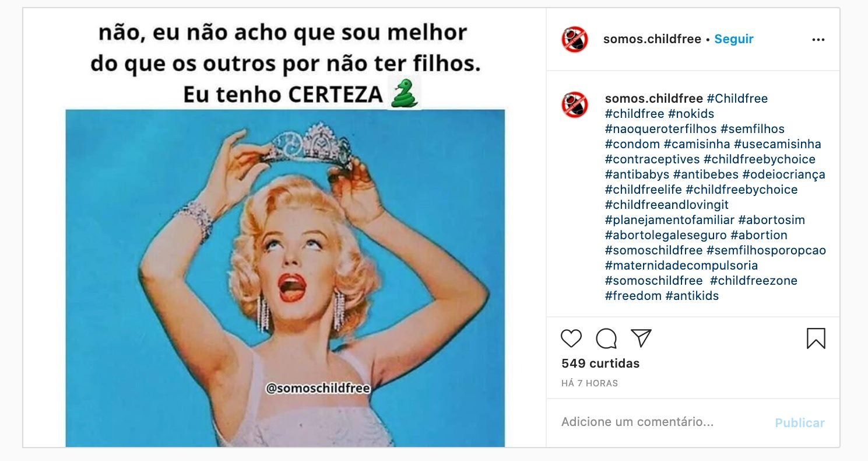Open the #nokids hashtag
The height and width of the screenshot is (461, 868).
691,114
